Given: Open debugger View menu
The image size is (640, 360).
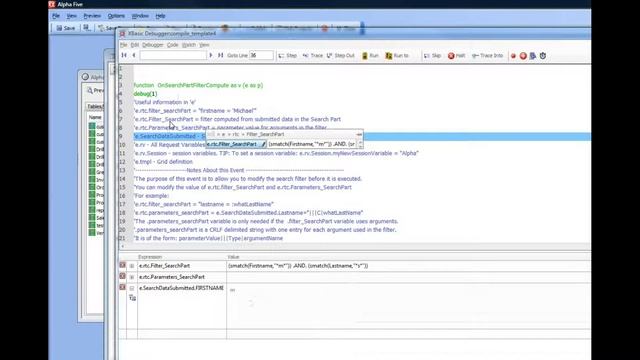Looking at the screenshot, I should point(204,45).
